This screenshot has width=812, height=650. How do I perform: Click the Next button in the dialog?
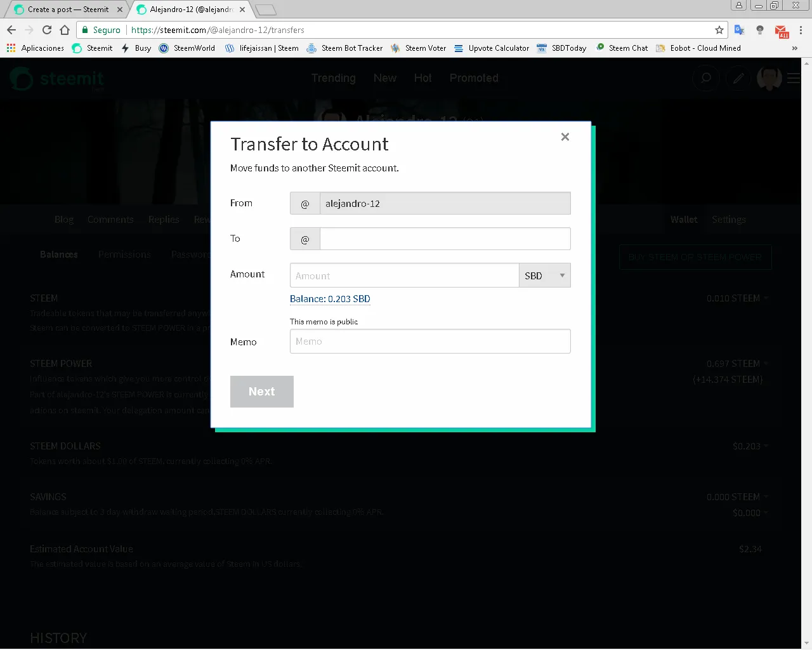pyautogui.click(x=262, y=392)
